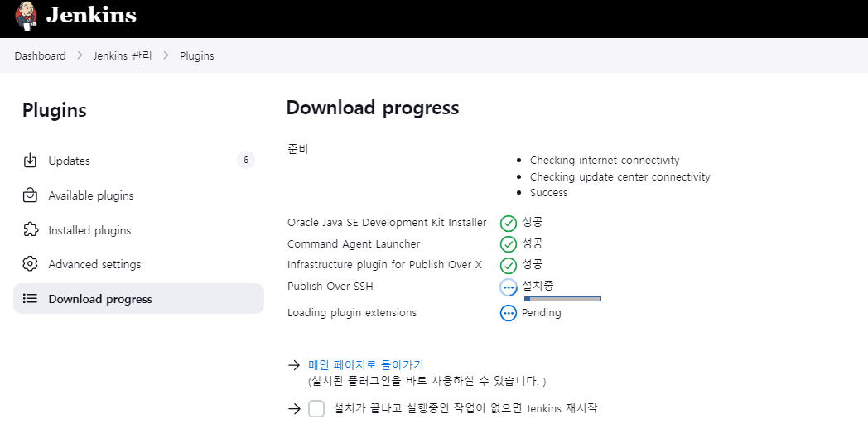
Task: Click the 성공 status for Command Agent Launcher
Action: (532, 243)
